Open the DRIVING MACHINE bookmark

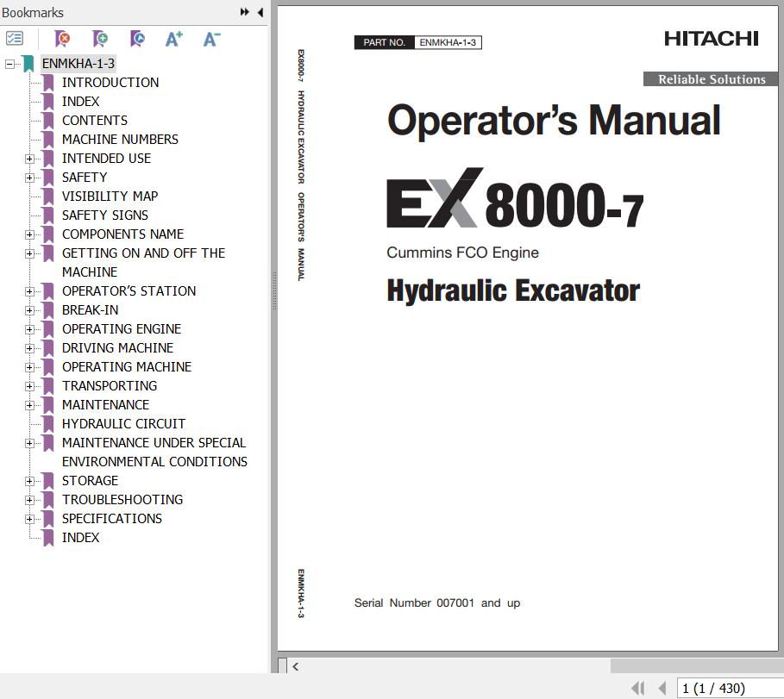117,348
